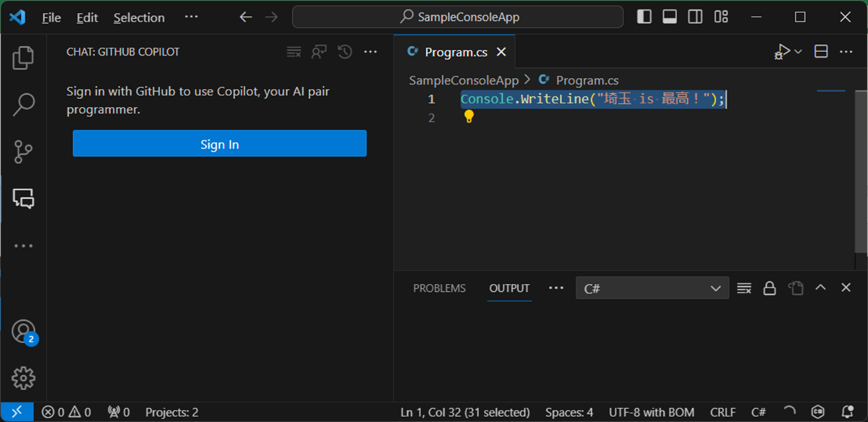Image resolution: width=868 pixels, height=422 pixels.
Task: Show more panel tabs via ellipsis
Action: coord(556,288)
